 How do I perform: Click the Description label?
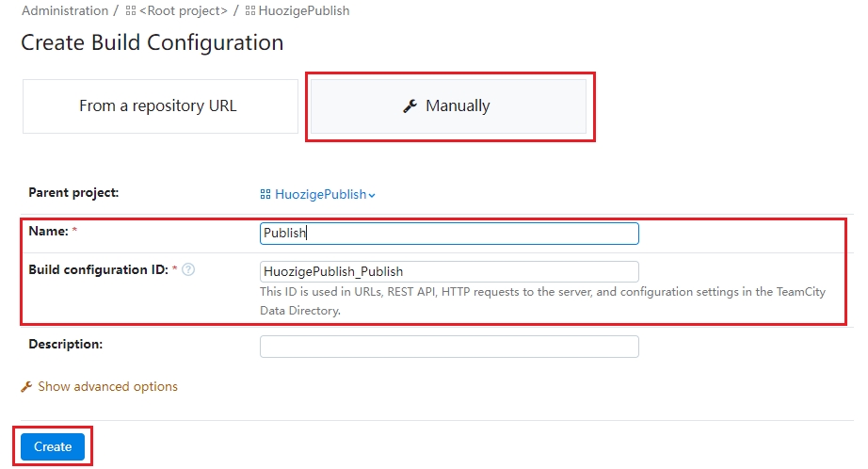[x=65, y=345]
